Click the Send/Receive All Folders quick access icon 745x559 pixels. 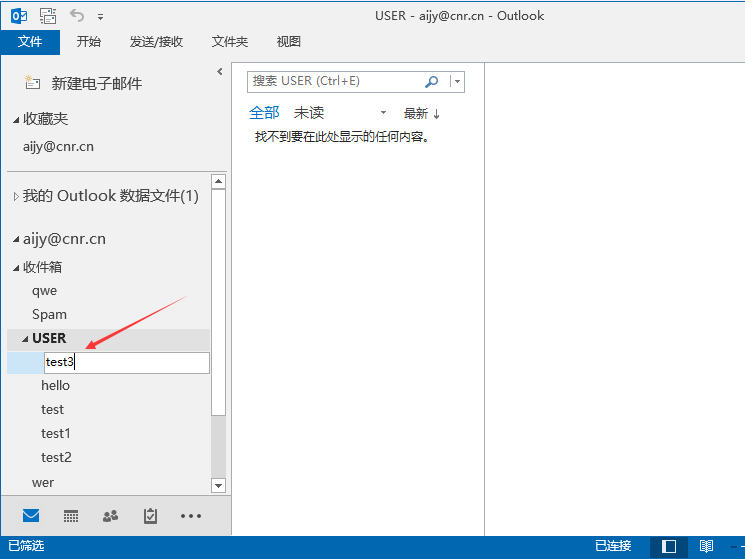coord(48,16)
